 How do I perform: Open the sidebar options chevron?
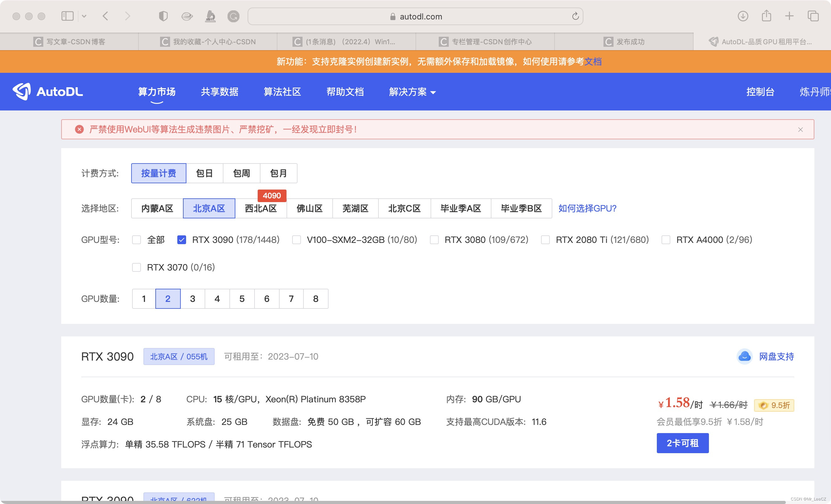click(x=84, y=16)
